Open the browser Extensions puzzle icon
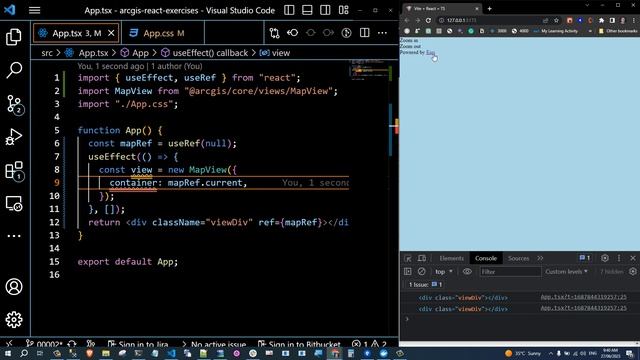Viewport: 640px width, 360px height. (x=601, y=20)
